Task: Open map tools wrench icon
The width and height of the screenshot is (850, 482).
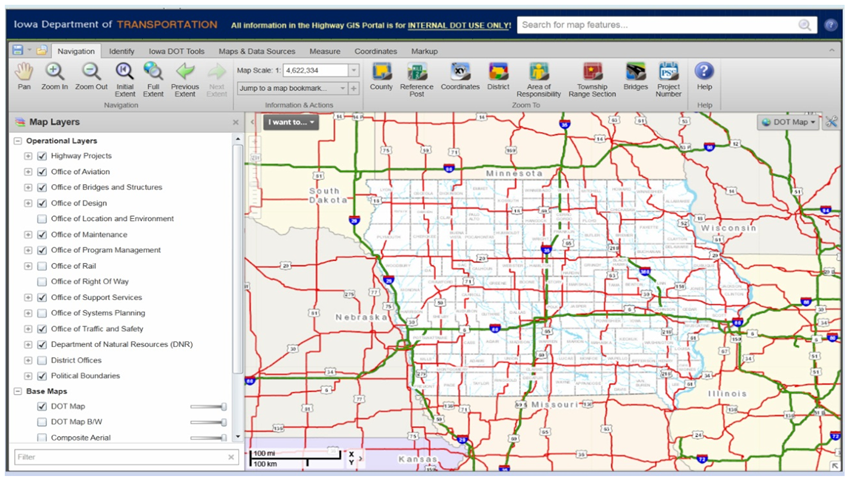Action: click(x=832, y=122)
